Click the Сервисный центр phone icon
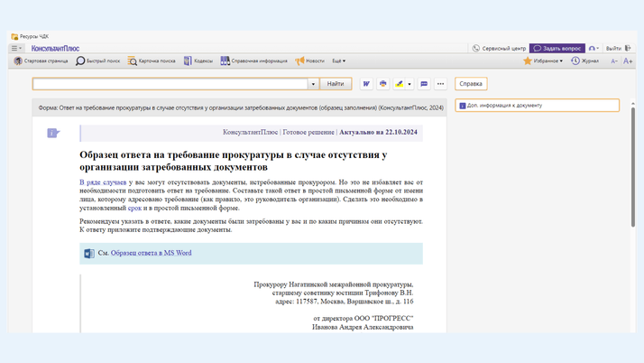Viewport: 644px width, 363px height. click(476, 49)
